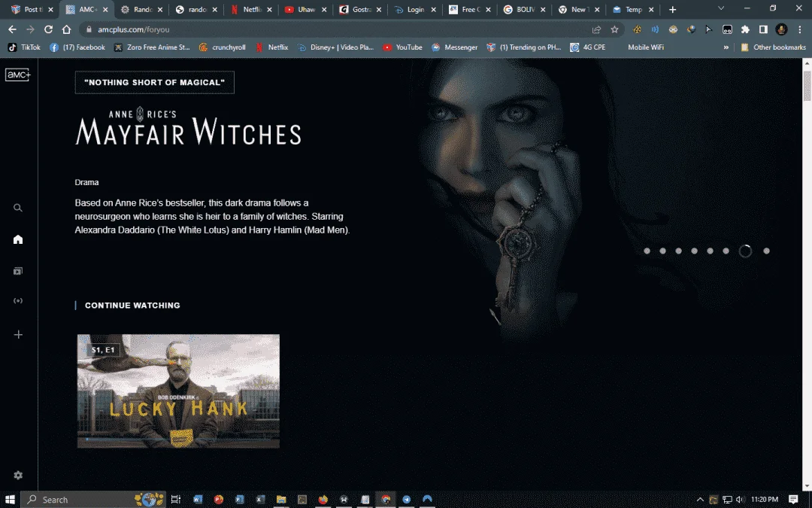Toggle the Chrome side panel
This screenshot has height=508, width=812.
pyautogui.click(x=763, y=29)
